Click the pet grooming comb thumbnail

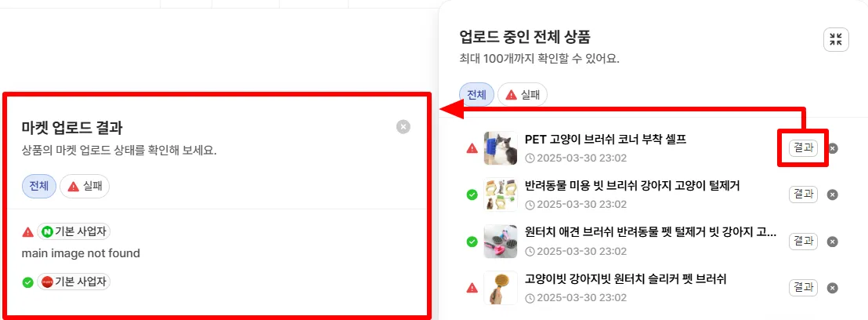pos(501,195)
